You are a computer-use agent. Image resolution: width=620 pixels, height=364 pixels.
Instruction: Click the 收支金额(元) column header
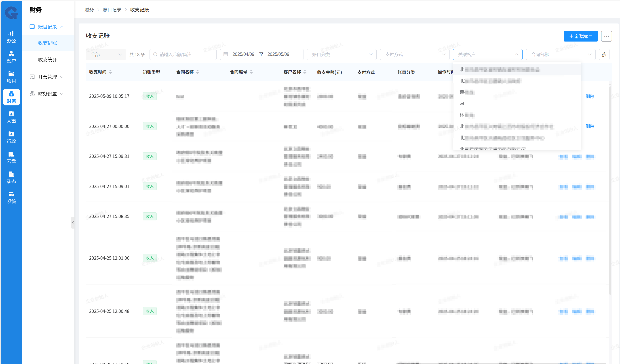(329, 72)
